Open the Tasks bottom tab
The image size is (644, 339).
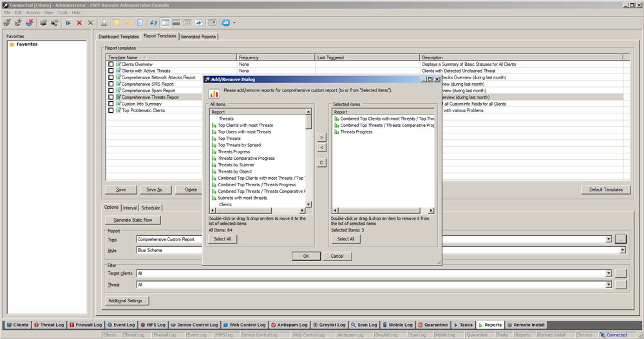(x=463, y=325)
